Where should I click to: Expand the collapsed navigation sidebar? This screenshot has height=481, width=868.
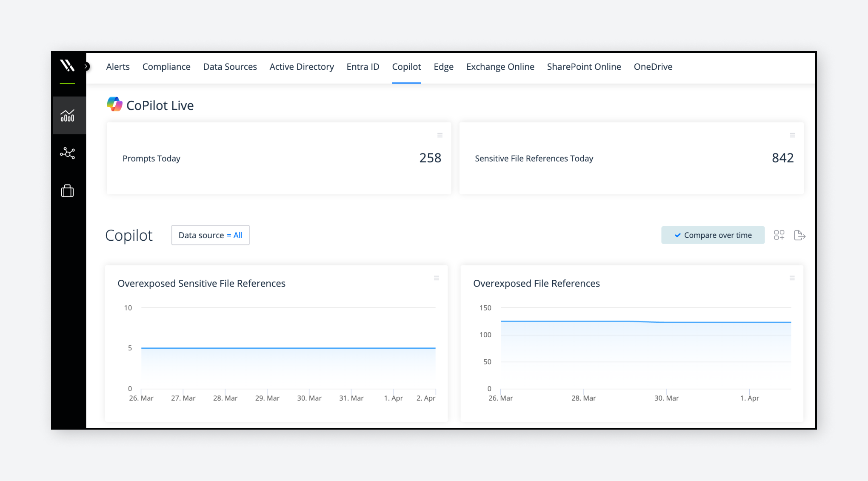click(87, 66)
